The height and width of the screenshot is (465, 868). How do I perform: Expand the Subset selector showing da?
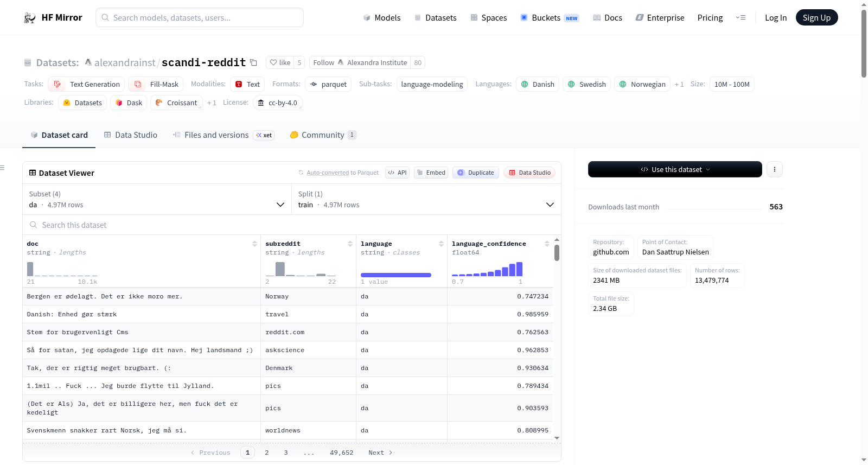point(157,199)
